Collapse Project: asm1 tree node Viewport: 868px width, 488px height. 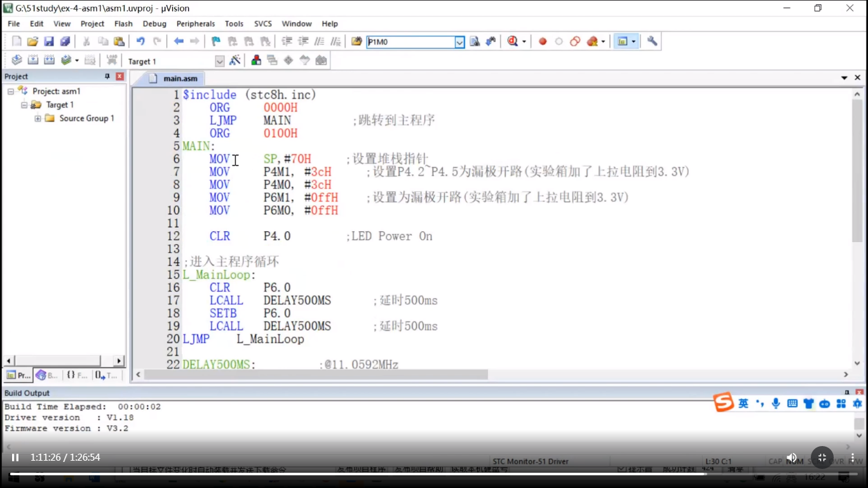pyautogui.click(x=11, y=91)
